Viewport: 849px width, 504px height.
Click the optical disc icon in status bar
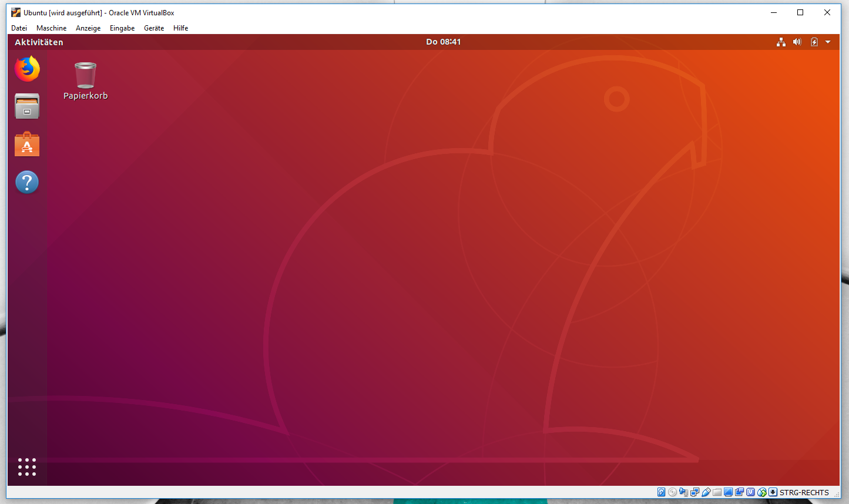tap(672, 492)
